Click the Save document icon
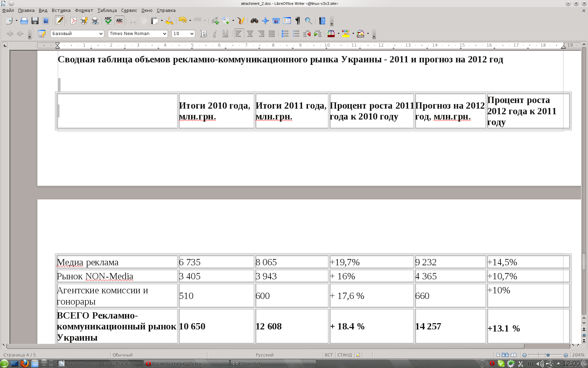 (35, 21)
